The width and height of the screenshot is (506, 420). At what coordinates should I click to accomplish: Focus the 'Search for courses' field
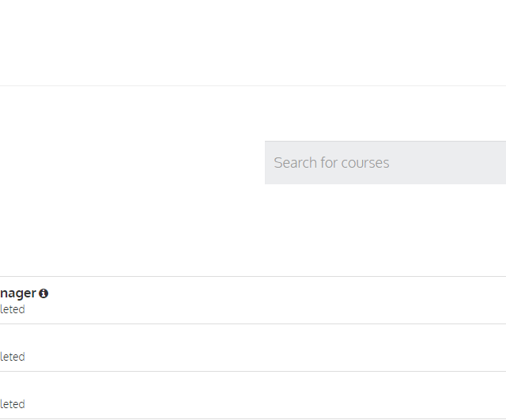(385, 163)
